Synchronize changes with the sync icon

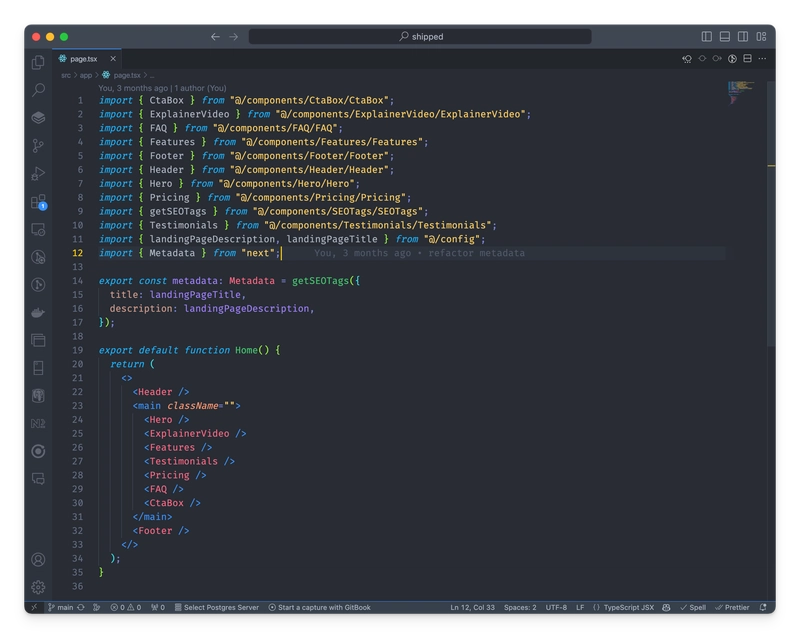(x=81, y=607)
